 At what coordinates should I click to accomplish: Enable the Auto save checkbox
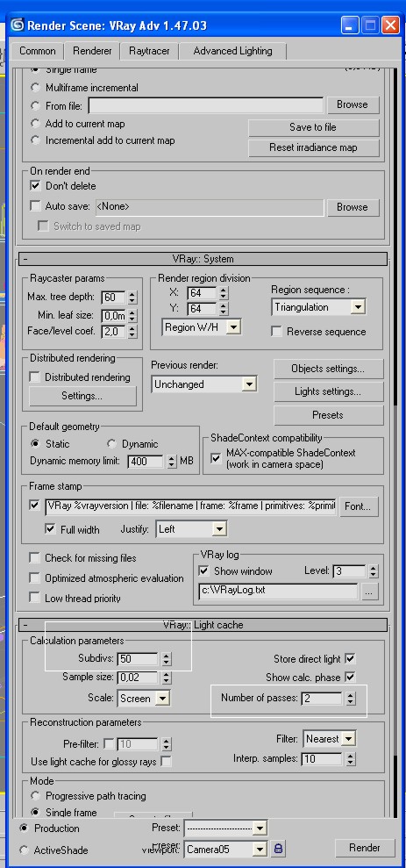tap(35, 206)
